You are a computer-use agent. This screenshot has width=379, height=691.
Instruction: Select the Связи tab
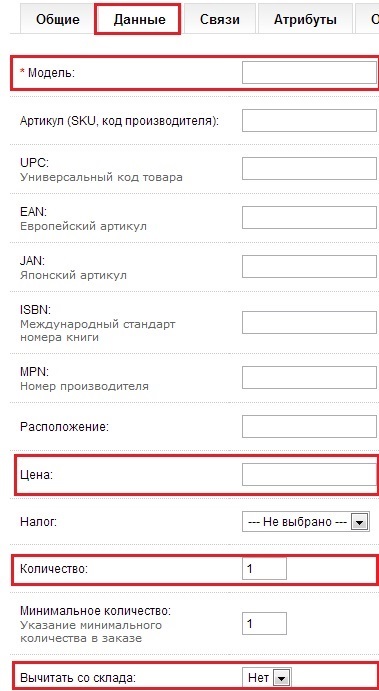coord(219,19)
